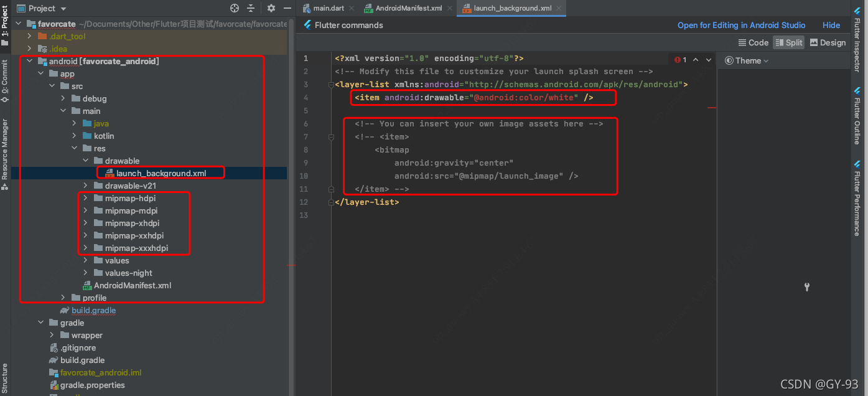Fold the comment block at line 7

(332, 136)
